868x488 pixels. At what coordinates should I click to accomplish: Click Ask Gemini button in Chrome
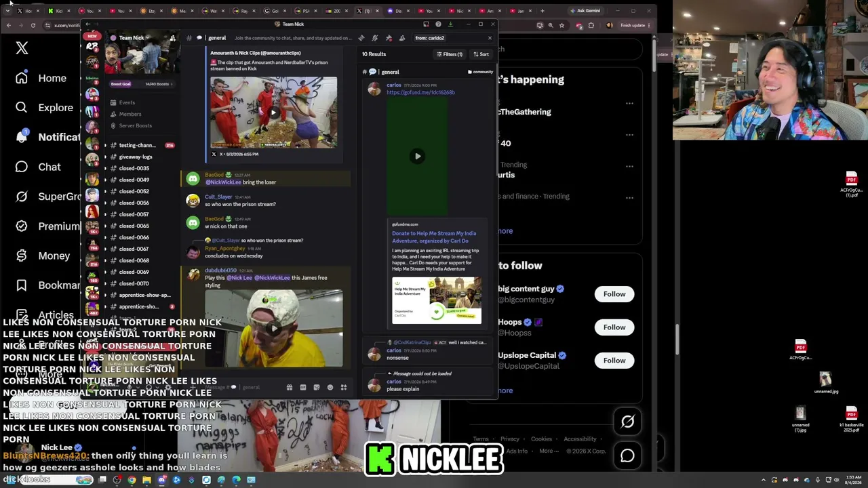coord(585,11)
